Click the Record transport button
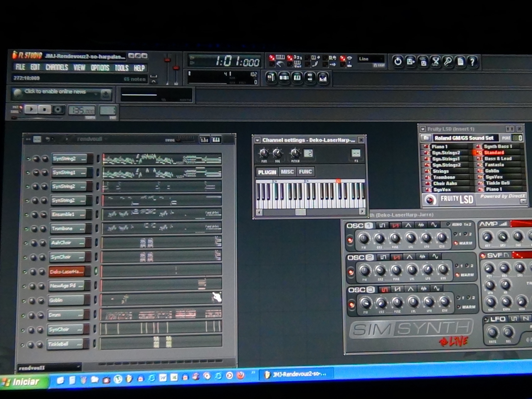The image size is (532, 399). point(58,110)
